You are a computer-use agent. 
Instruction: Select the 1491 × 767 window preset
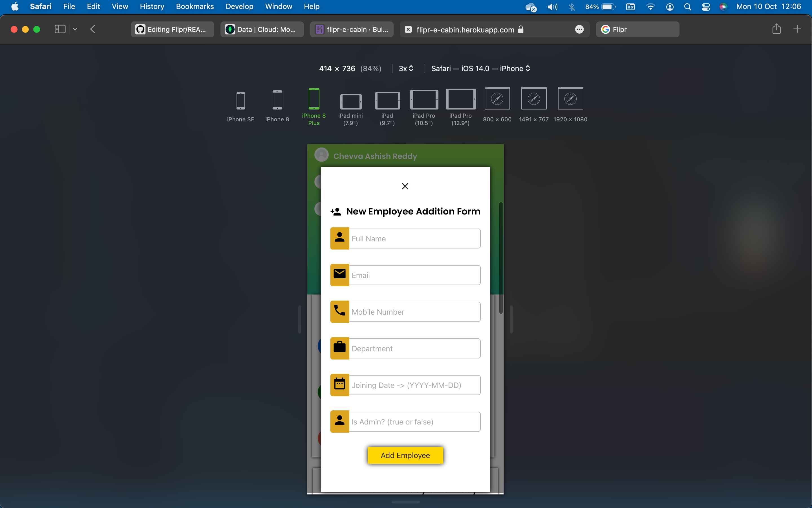[x=534, y=105]
